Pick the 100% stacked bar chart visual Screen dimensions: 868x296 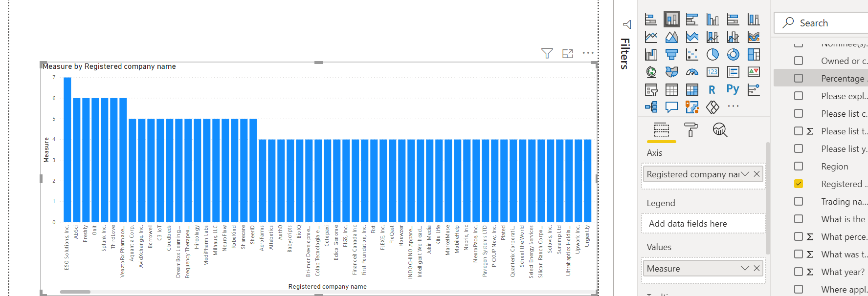(733, 20)
